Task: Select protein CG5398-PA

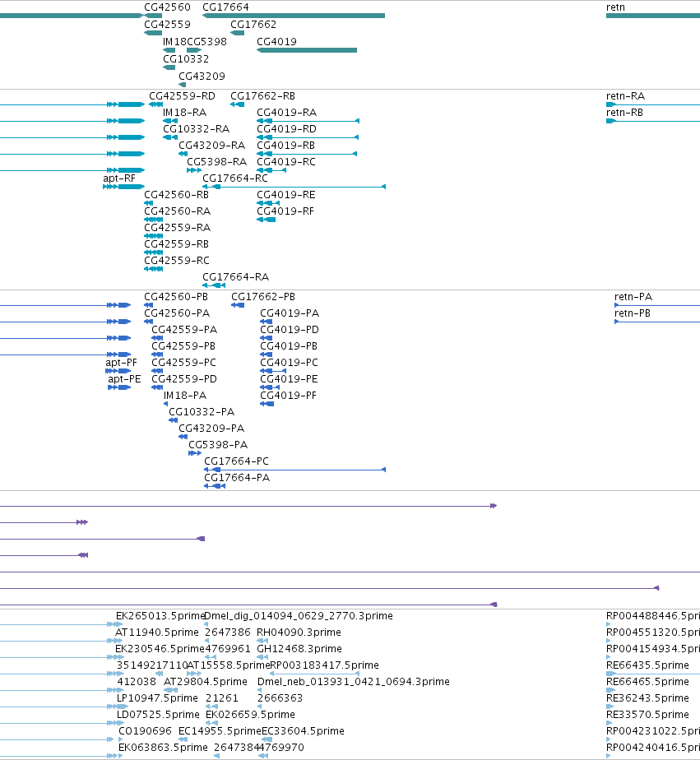Action: point(218,445)
